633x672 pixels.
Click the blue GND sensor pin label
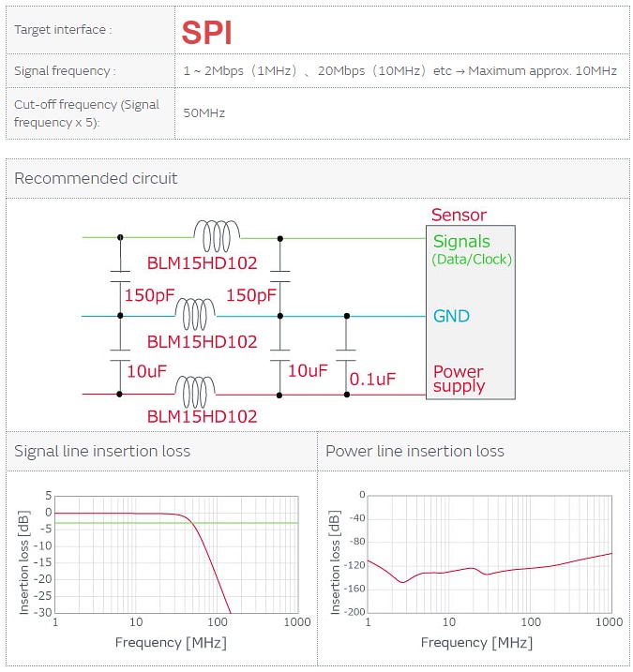click(x=451, y=317)
